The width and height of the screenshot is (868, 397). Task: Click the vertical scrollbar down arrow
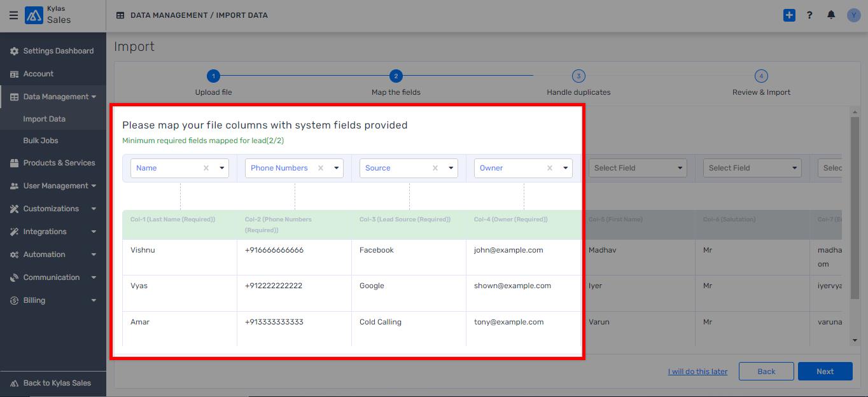click(855, 340)
